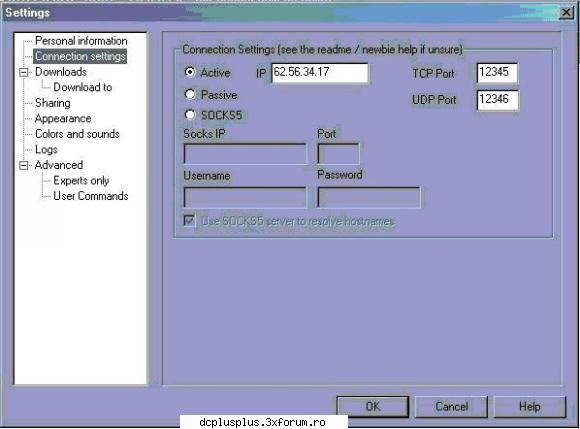
Task: Click the Cancel button
Action: [x=451, y=406]
